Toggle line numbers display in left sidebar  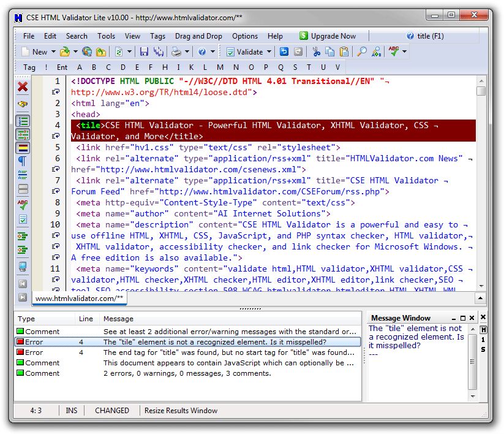pos(23,121)
